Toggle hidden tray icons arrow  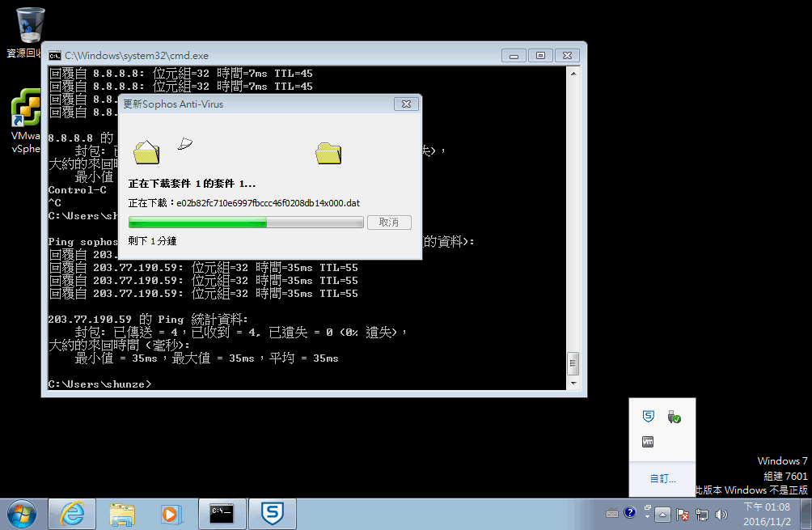(662, 515)
